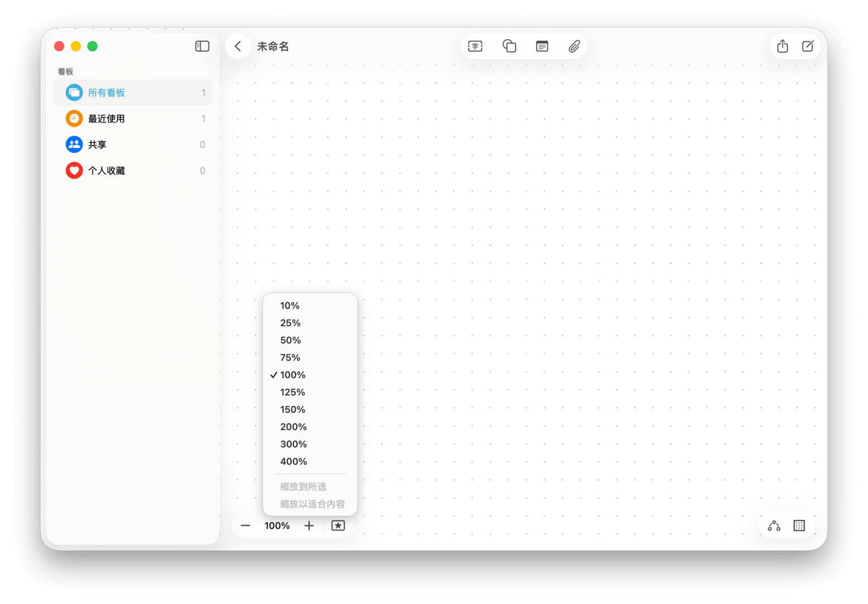The height and width of the screenshot is (604, 868).
Task: Set zoom to 10%
Action: click(310, 306)
